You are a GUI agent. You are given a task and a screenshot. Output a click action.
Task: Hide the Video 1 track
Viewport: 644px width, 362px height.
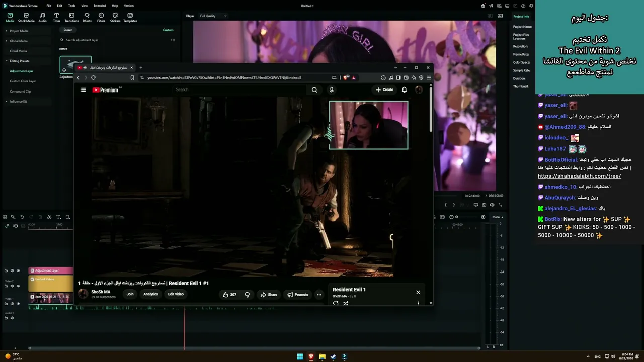[19, 304]
